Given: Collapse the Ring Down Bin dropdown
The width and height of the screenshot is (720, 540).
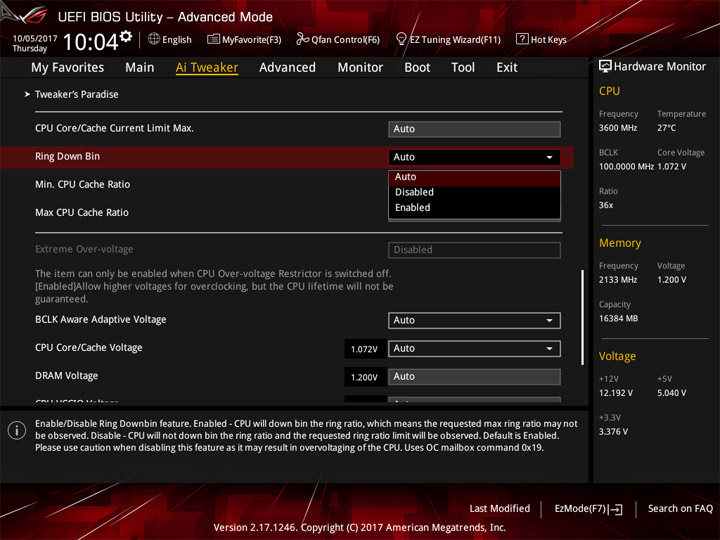Looking at the screenshot, I should tap(474, 157).
